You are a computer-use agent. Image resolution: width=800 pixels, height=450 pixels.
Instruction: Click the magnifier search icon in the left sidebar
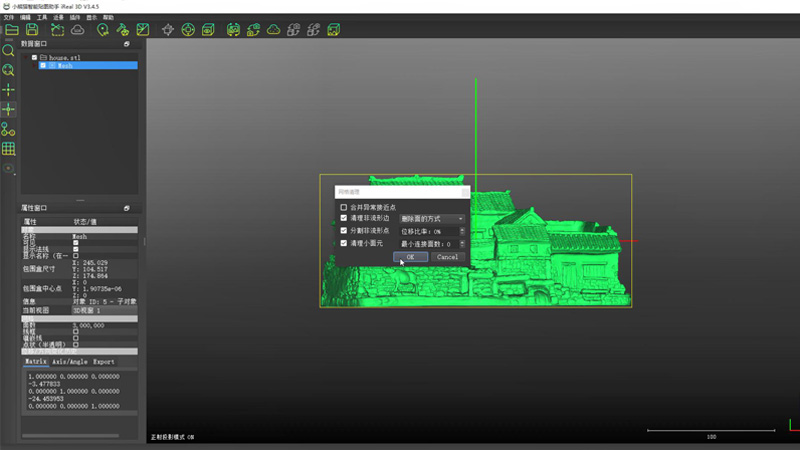8,50
